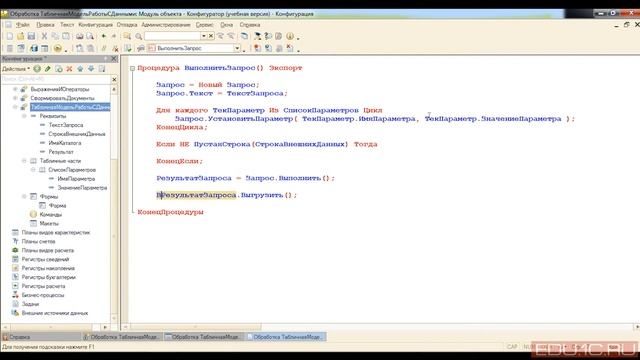This screenshot has height=360, width=640.
Task: Open the Администрирование menu
Action: (166, 25)
